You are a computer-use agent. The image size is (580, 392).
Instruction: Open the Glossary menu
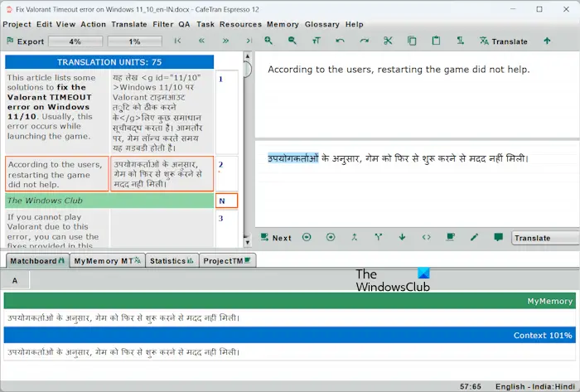point(321,24)
